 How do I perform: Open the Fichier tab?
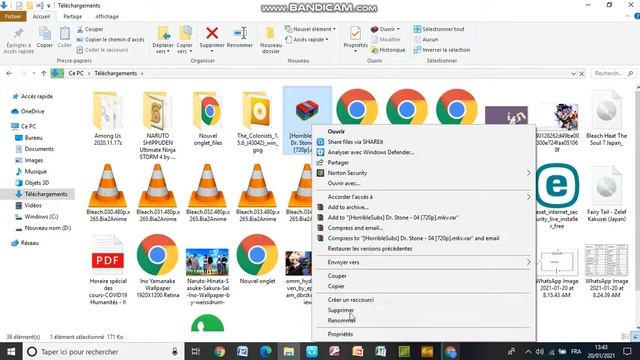point(13,16)
